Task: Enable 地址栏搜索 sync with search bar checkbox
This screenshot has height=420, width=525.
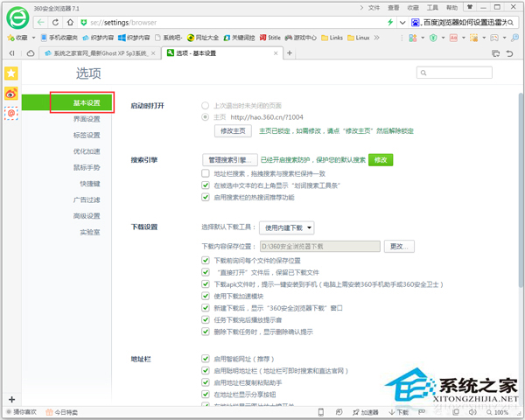Action: click(205, 174)
